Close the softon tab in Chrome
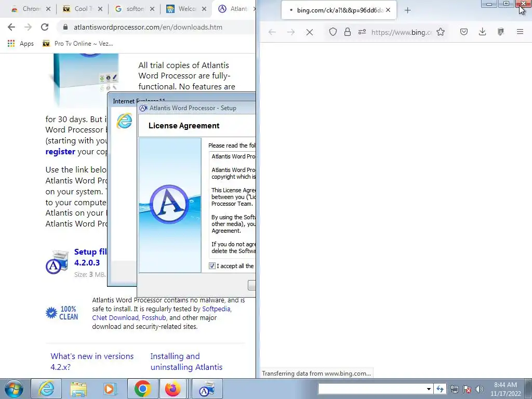 pos(152,9)
